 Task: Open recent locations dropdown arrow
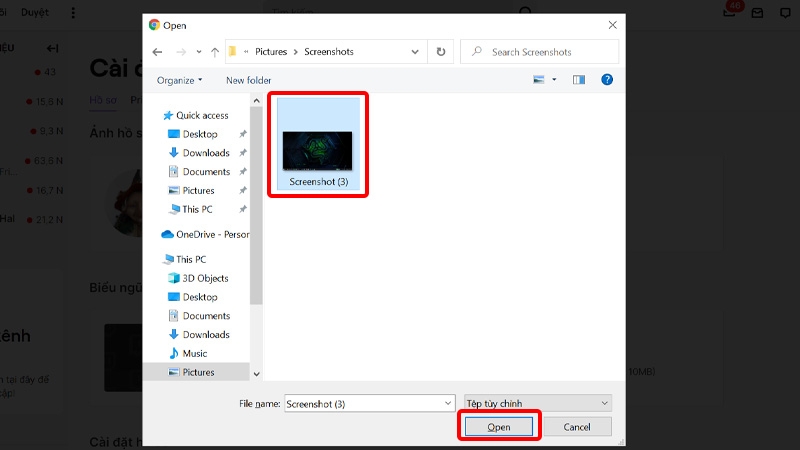[x=198, y=52]
